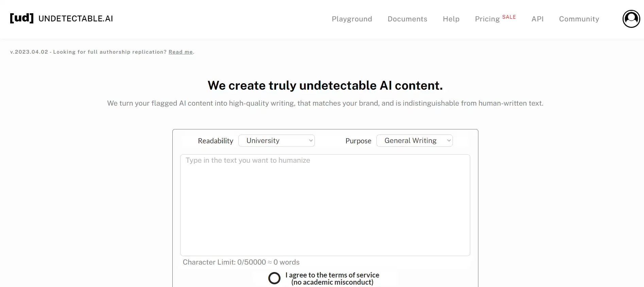Go to the Playground page
Image resolution: width=644 pixels, height=287 pixels.
pos(352,19)
